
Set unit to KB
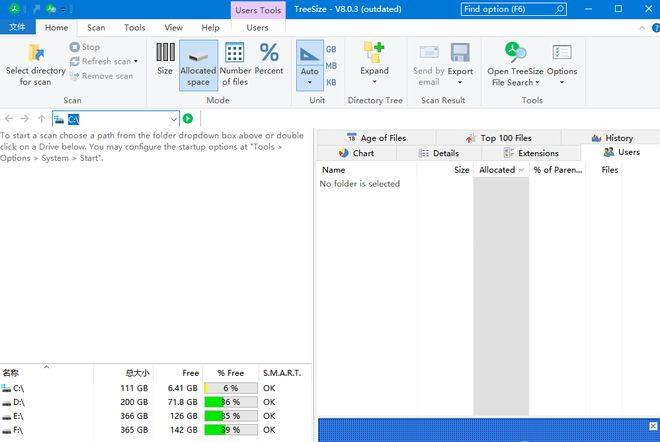tap(331, 83)
